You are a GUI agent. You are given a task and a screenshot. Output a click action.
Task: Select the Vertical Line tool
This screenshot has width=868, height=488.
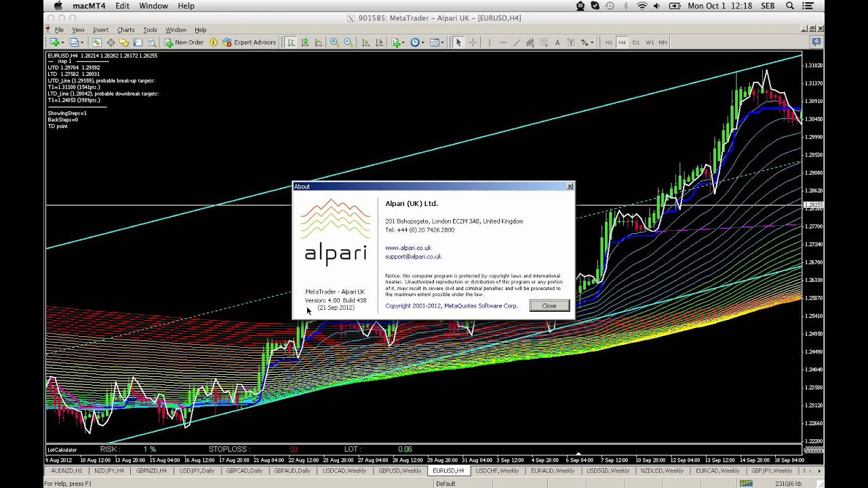pyautogui.click(x=489, y=42)
